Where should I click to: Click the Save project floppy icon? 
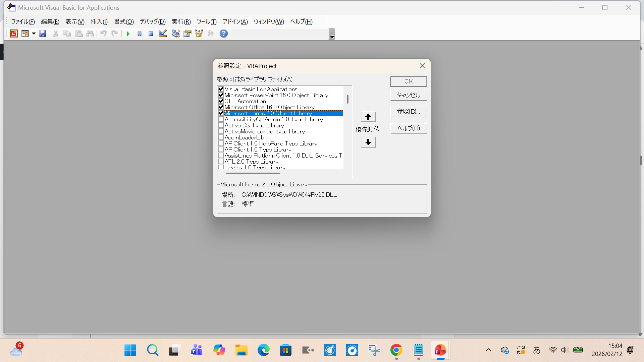43,34
